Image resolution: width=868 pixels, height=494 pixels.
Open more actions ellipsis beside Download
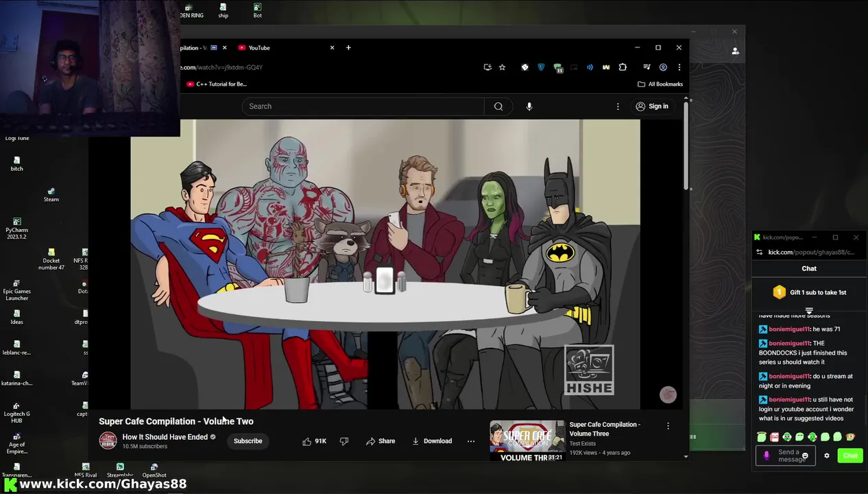pos(471,441)
